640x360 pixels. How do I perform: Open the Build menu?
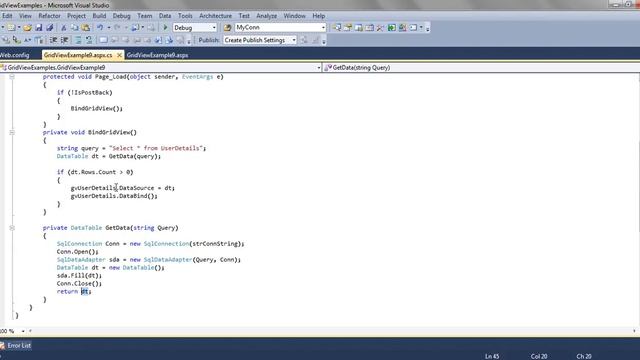[x=99, y=16]
